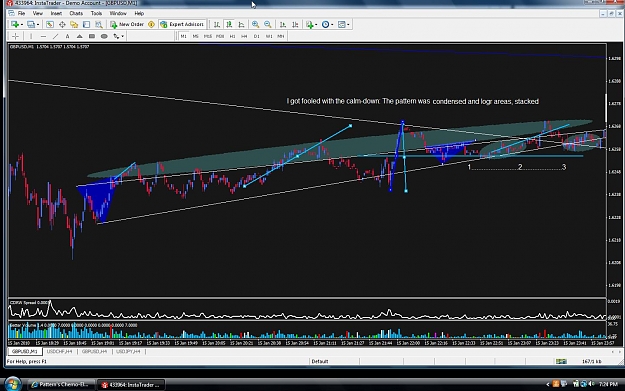Select the Vertical Line drawing tool
Screen dimensions: 625x391
pyautogui.click(x=31, y=36)
